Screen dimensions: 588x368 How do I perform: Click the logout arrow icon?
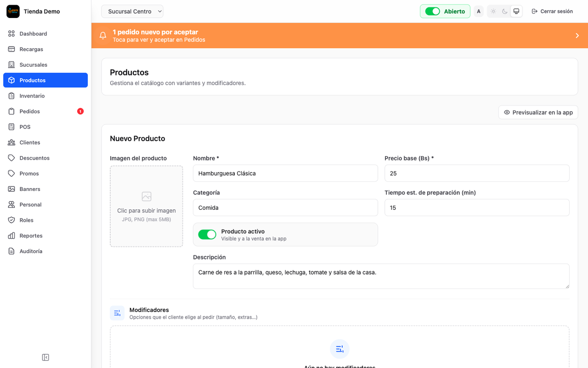[535, 11]
